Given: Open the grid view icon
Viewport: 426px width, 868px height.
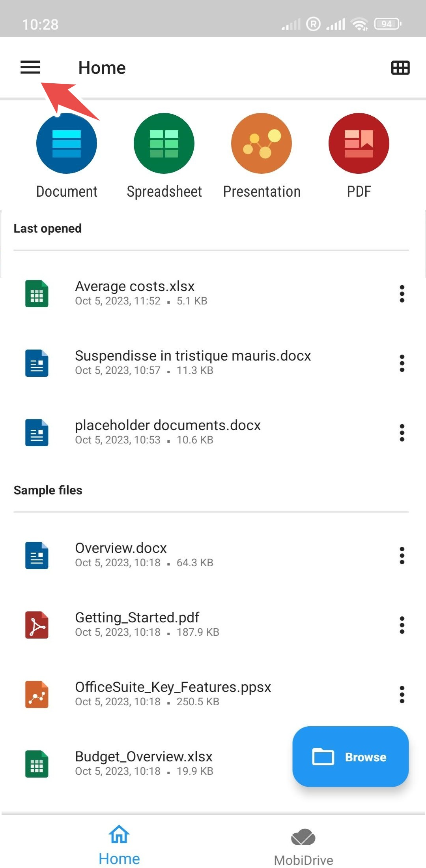Looking at the screenshot, I should point(400,67).
